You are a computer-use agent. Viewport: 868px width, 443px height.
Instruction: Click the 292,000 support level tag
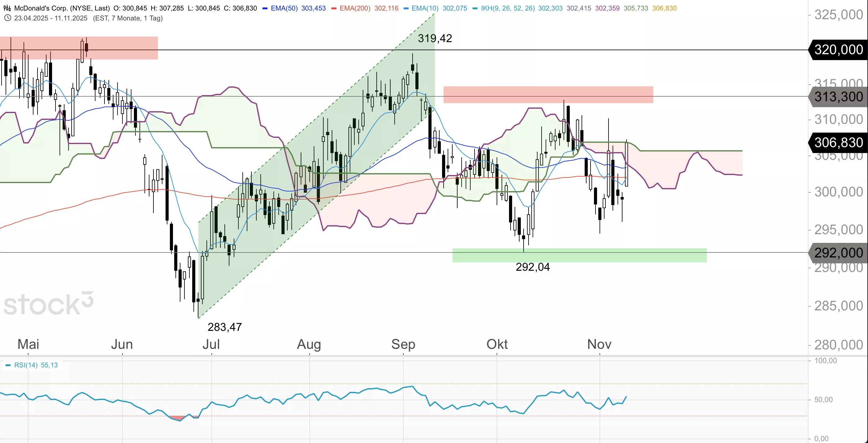(x=838, y=253)
